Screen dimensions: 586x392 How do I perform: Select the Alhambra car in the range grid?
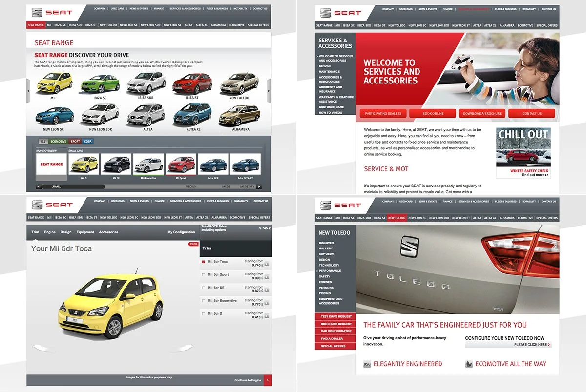(239, 116)
